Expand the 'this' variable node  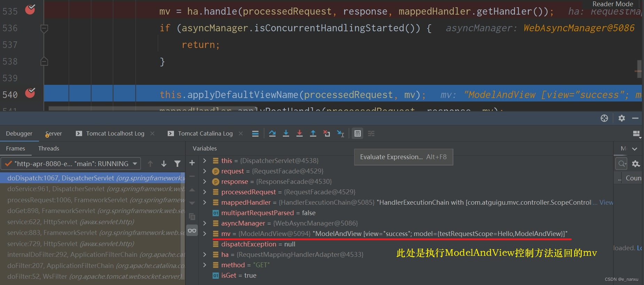205,161
